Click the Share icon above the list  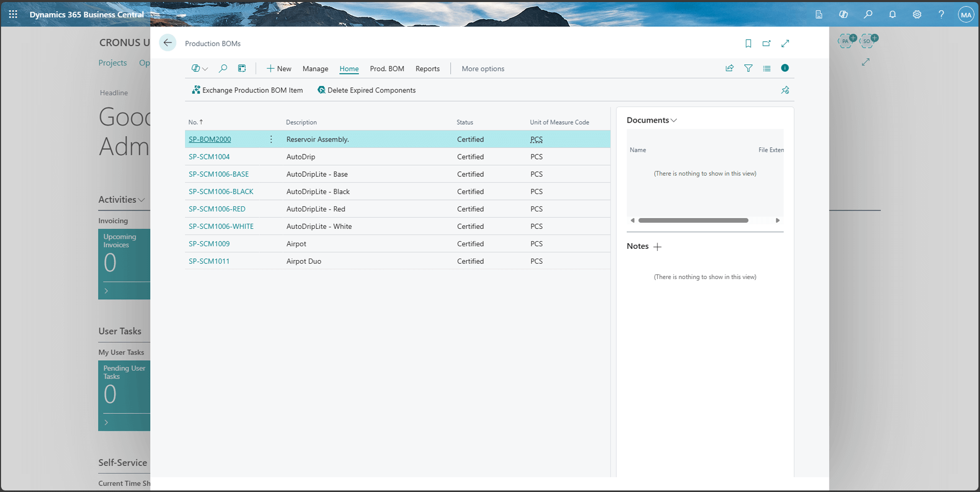[x=729, y=68]
